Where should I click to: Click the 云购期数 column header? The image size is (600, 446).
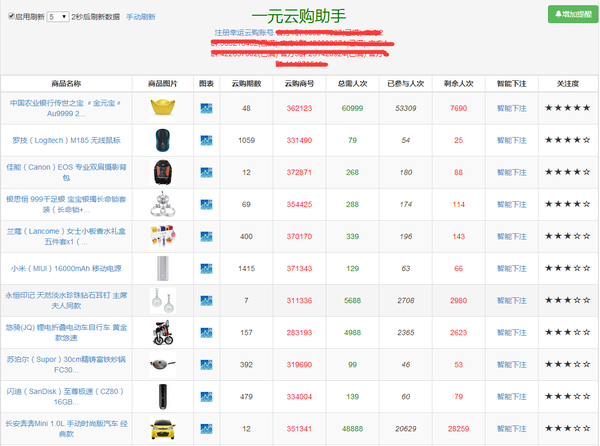(x=246, y=83)
